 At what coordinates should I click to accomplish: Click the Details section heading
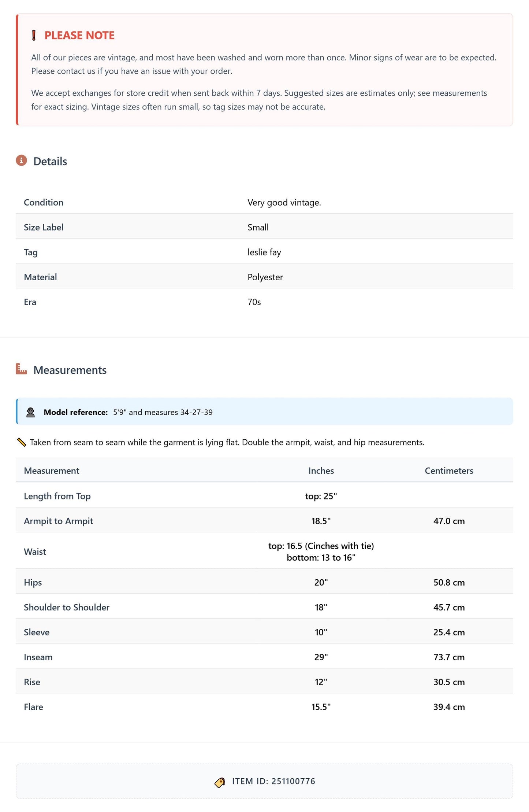pyautogui.click(x=50, y=161)
